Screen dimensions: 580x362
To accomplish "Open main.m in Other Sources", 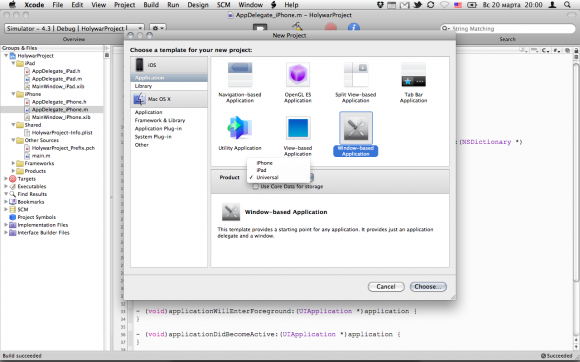I will (40, 156).
